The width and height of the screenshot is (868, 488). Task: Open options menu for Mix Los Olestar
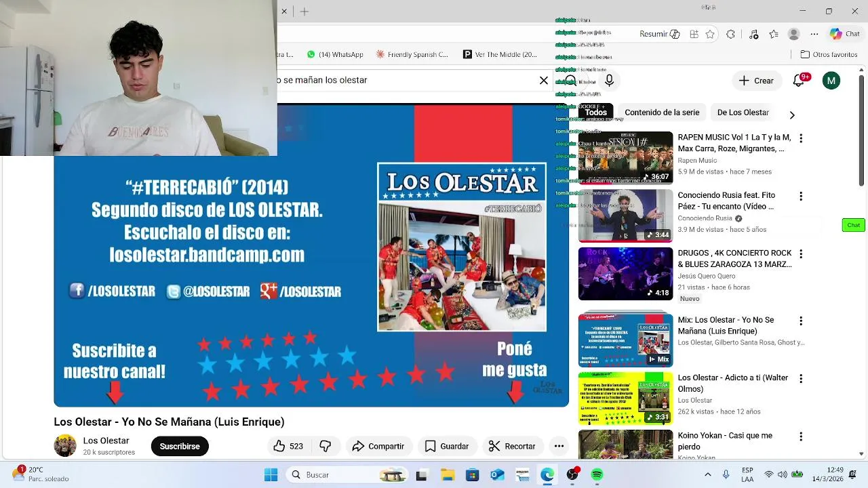pyautogui.click(x=801, y=321)
